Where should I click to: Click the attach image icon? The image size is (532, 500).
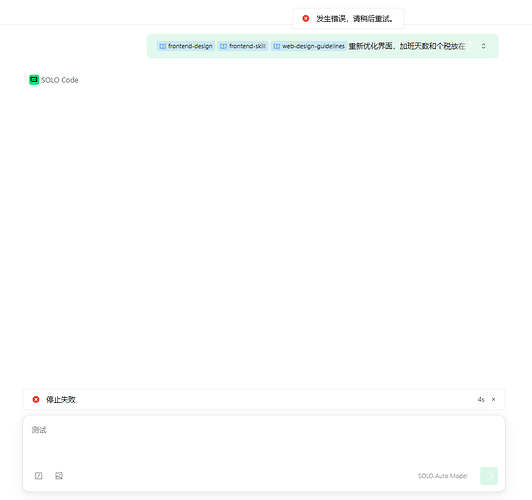pos(59,476)
